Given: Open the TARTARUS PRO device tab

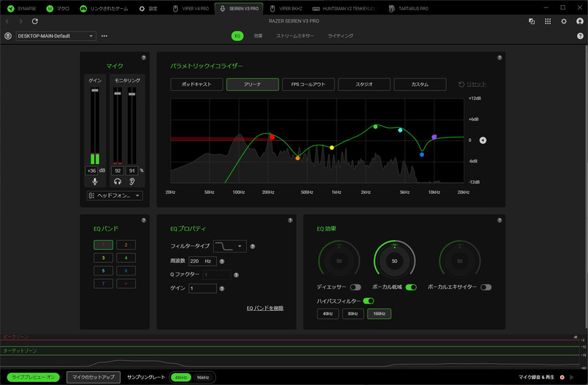Looking at the screenshot, I should (409, 8).
